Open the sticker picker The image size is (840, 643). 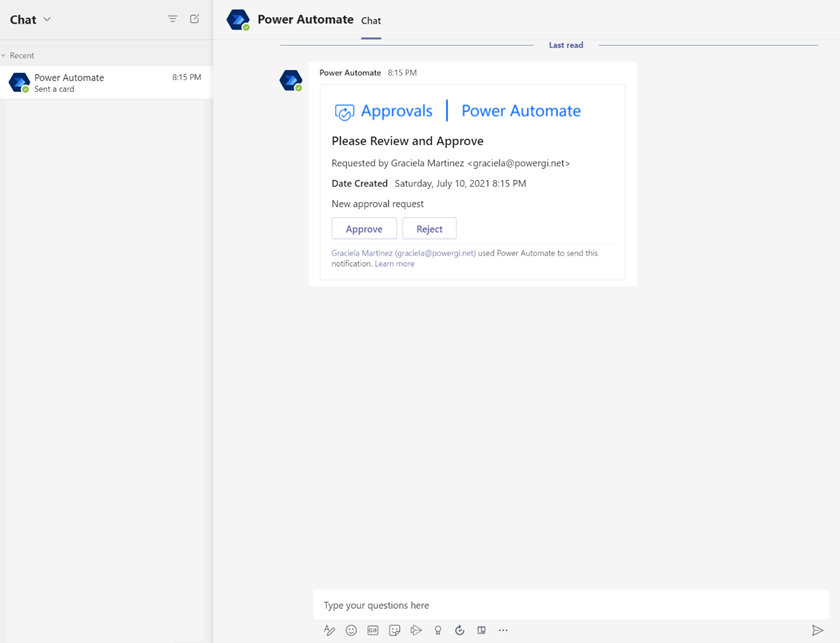tap(395, 630)
